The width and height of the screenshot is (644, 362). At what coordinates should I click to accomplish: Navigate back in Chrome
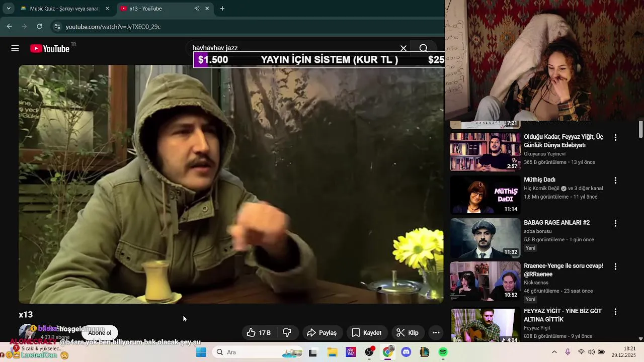click(x=10, y=27)
